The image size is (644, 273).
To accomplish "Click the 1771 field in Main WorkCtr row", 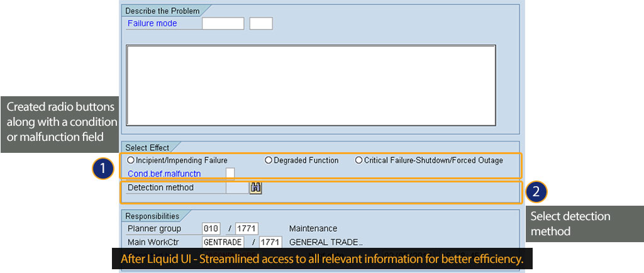I will click(270, 242).
